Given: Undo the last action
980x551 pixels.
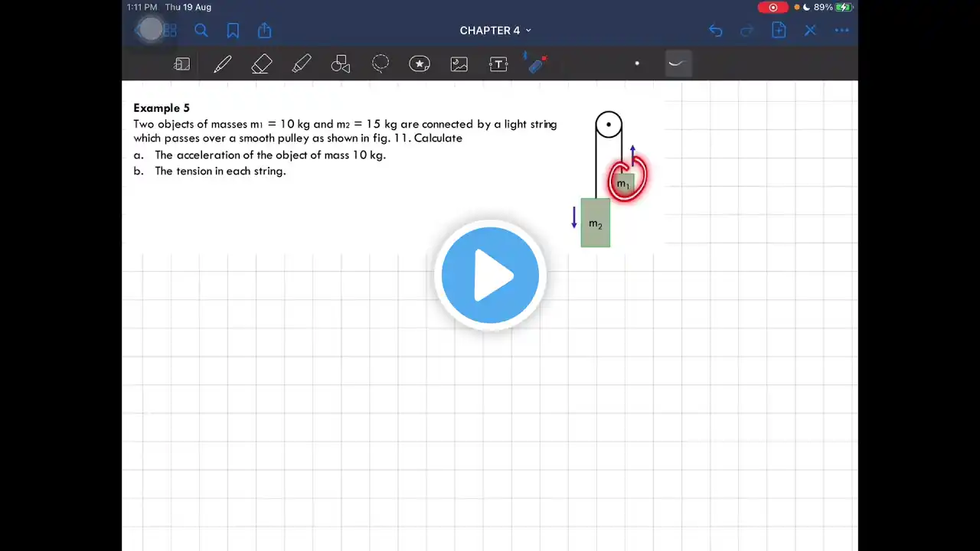Looking at the screenshot, I should click(x=715, y=31).
